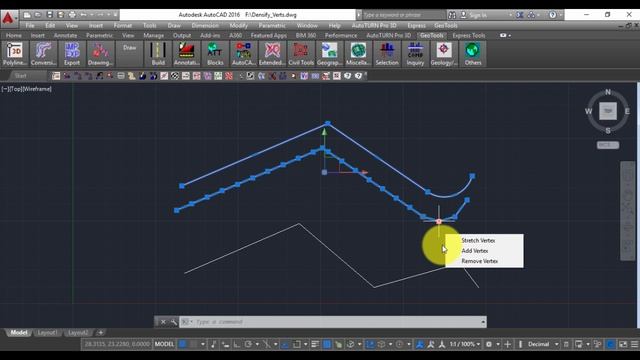This screenshot has width=640, height=360.
Task: Toggle lineweight display in status bar
Action: click(315, 344)
